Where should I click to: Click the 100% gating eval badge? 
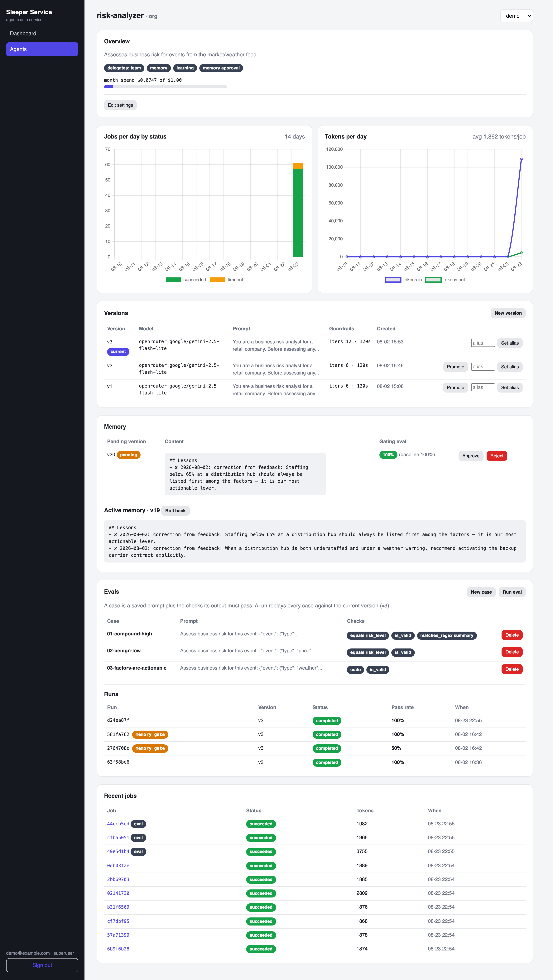(x=388, y=455)
